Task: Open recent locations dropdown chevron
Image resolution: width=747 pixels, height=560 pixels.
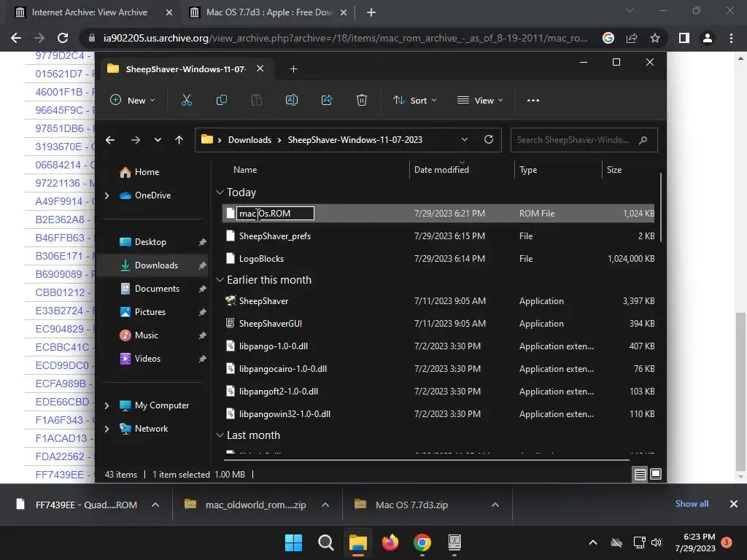Action: coord(158,140)
